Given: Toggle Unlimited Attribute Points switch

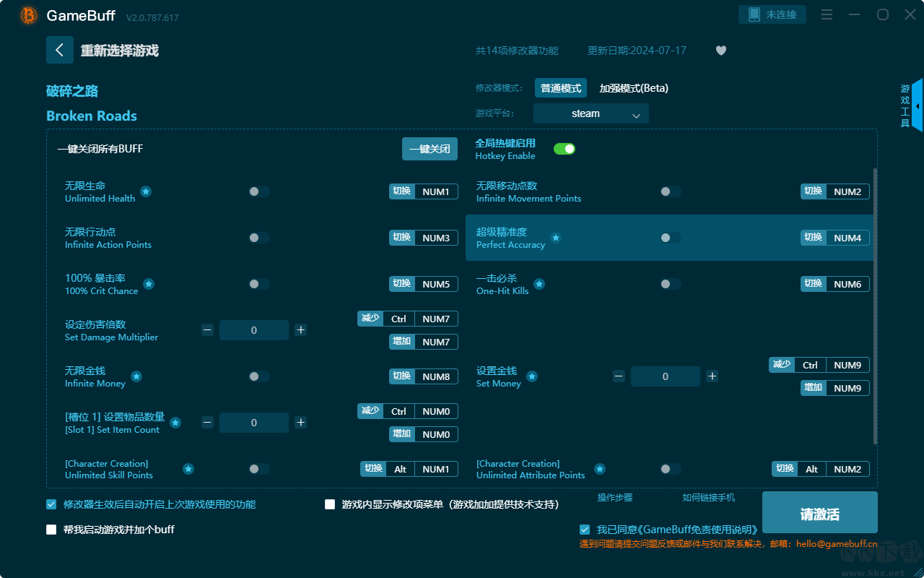Looking at the screenshot, I should click(671, 469).
